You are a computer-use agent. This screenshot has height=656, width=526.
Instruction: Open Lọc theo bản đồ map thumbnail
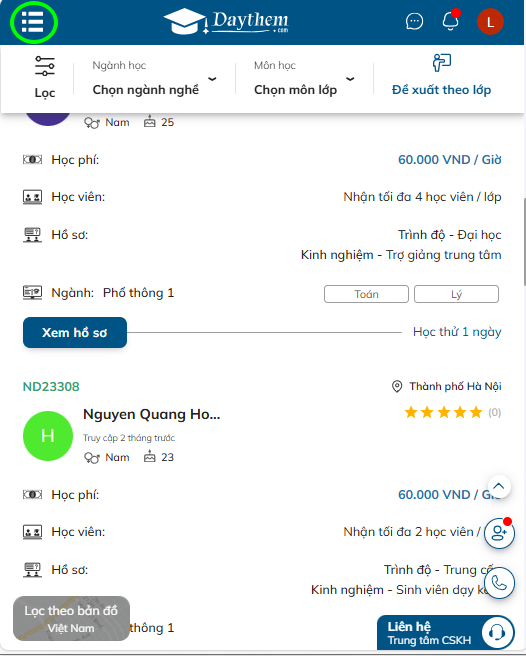click(x=71, y=619)
